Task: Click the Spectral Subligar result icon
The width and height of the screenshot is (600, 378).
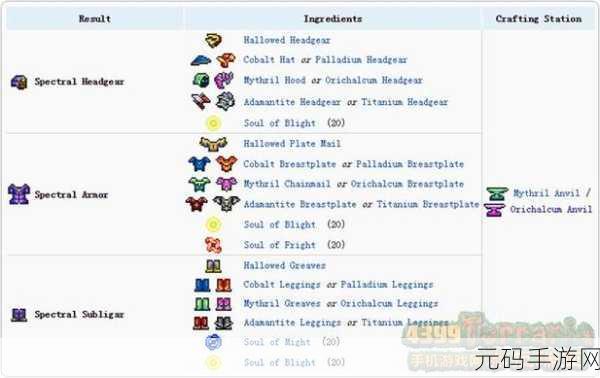Action: pos(19,315)
